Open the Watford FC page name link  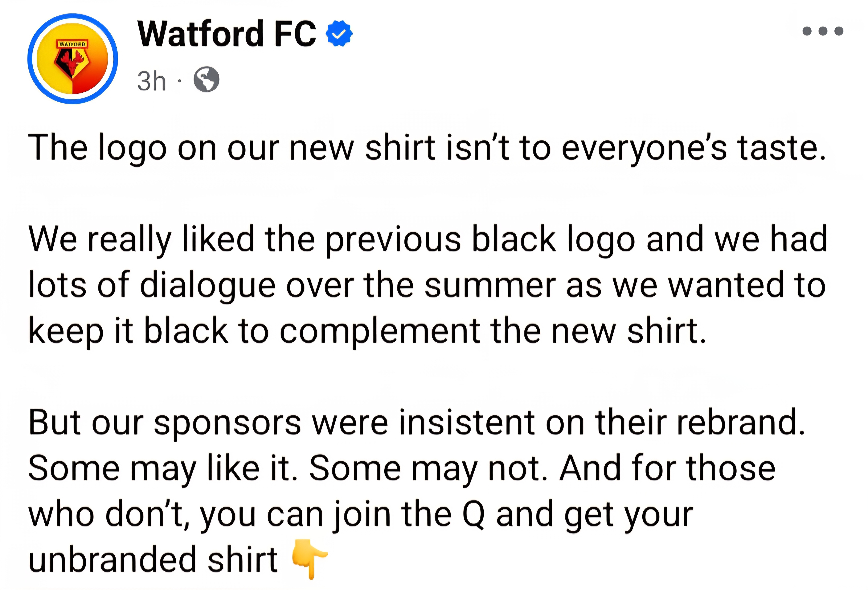point(227,34)
